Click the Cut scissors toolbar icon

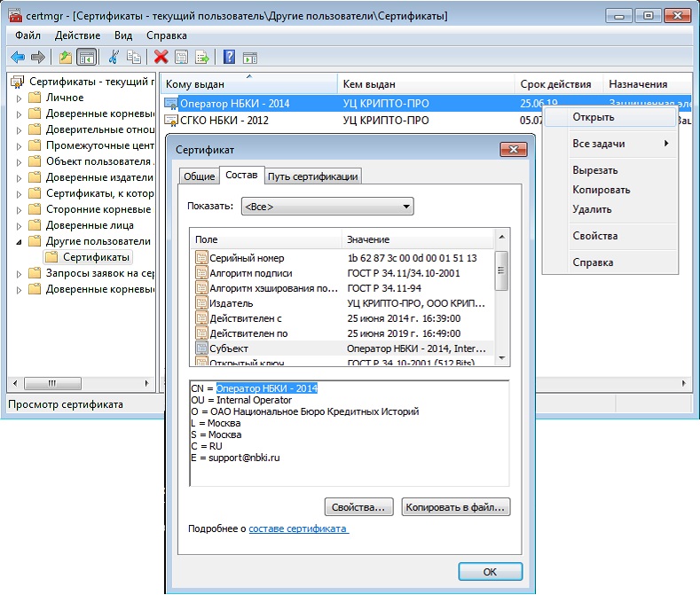coord(114,57)
